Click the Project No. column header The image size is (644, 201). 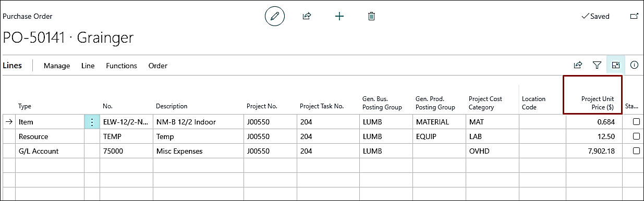[x=262, y=106]
